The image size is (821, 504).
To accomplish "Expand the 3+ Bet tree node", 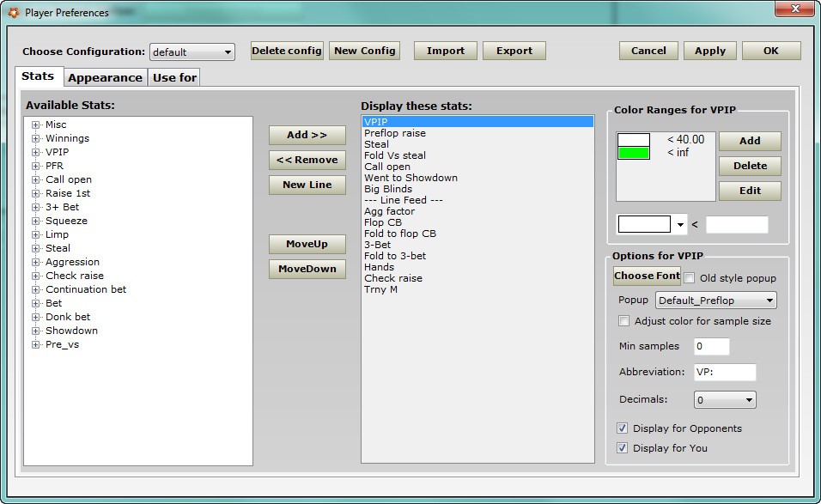I will [x=35, y=207].
